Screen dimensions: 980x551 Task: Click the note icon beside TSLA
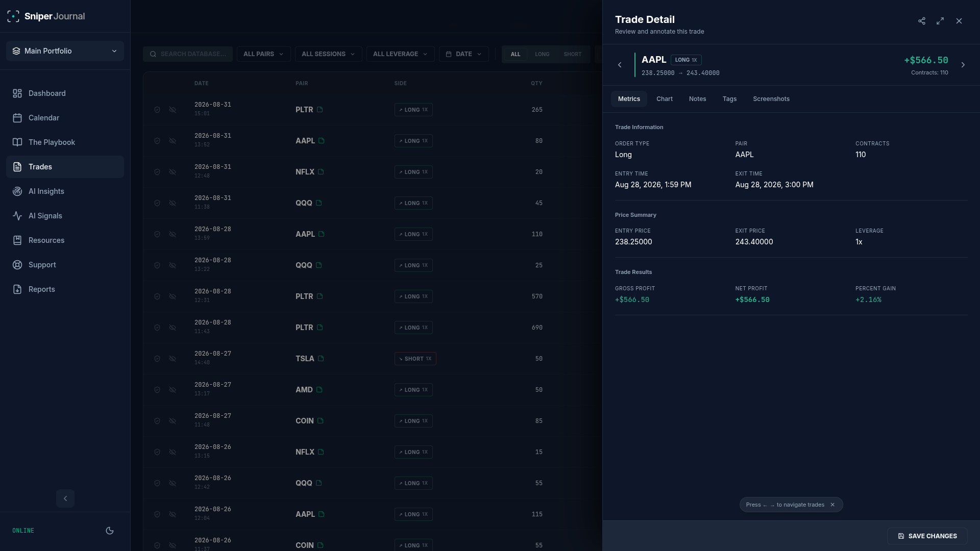coord(321,359)
